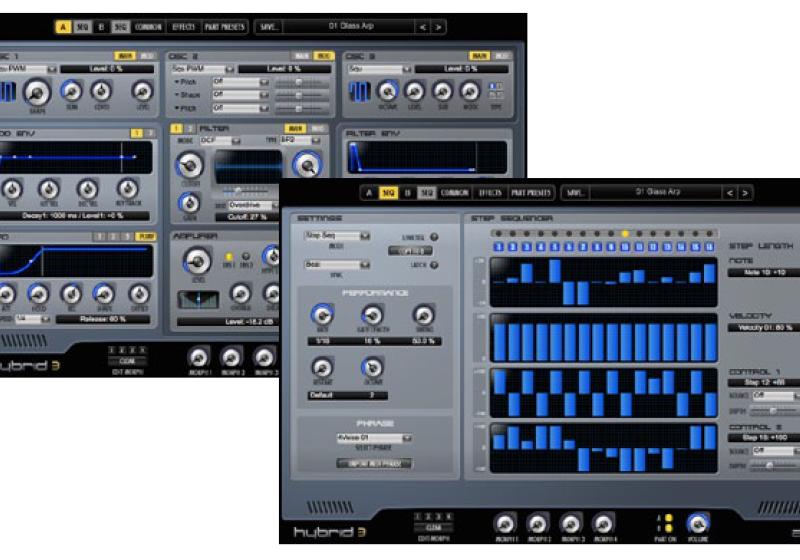This screenshot has height=560, width=800.
Task: Click the button below Link Seq label
Action: 410,251
